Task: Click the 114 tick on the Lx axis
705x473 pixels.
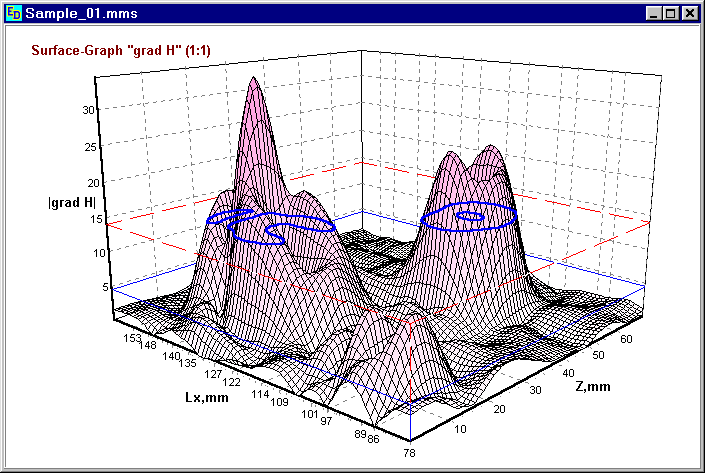Action: click(x=264, y=394)
